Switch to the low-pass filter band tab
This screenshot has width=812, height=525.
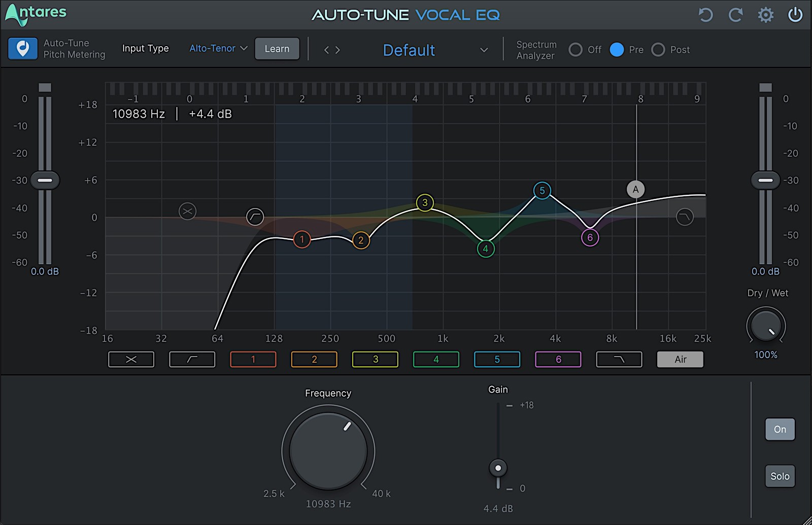[619, 359]
